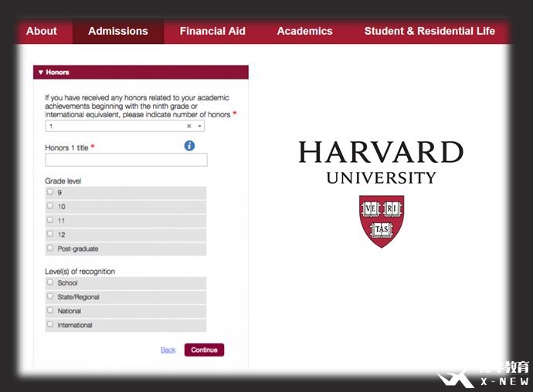Screen dimensions: 533x392
Task: Select Student & Residential Life tab
Action: point(429,31)
